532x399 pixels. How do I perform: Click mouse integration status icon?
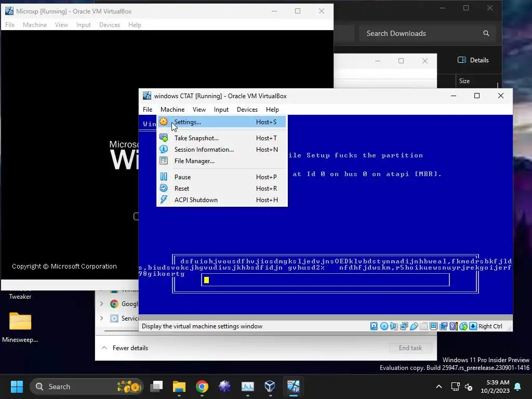[463, 326]
